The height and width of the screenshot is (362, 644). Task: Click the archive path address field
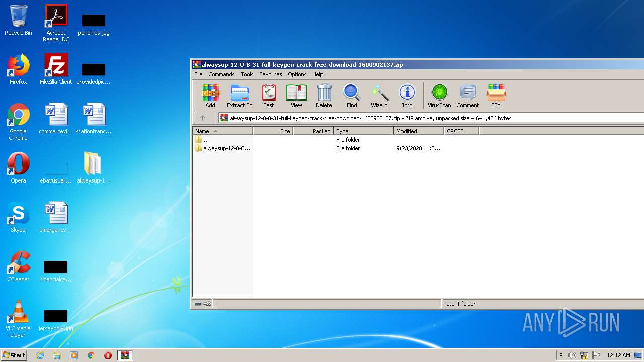click(x=431, y=118)
